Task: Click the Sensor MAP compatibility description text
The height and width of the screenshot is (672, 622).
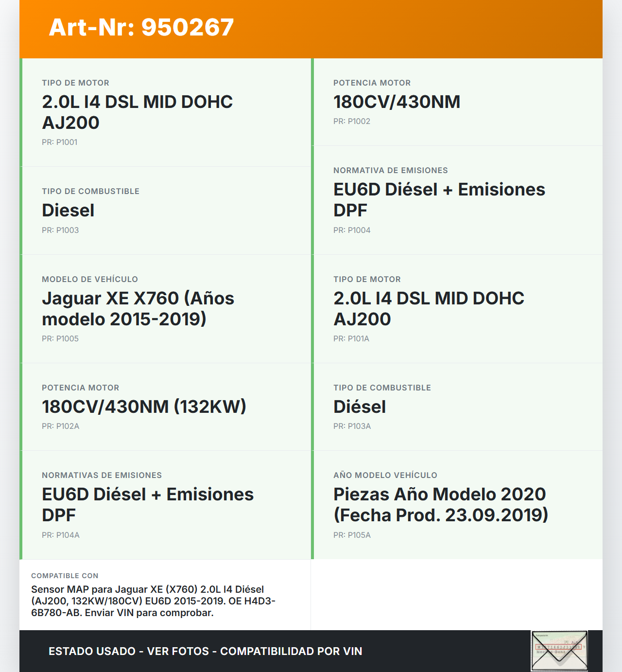Action: click(x=153, y=601)
